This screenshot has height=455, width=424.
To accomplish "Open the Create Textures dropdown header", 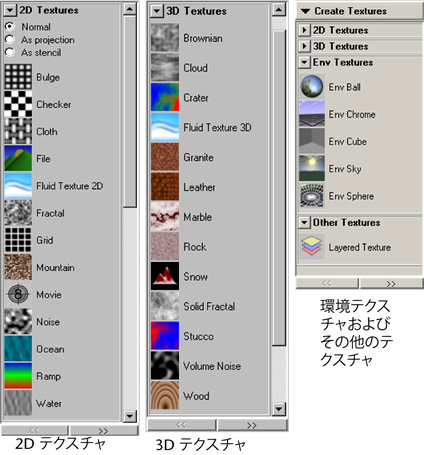I will (x=359, y=11).
